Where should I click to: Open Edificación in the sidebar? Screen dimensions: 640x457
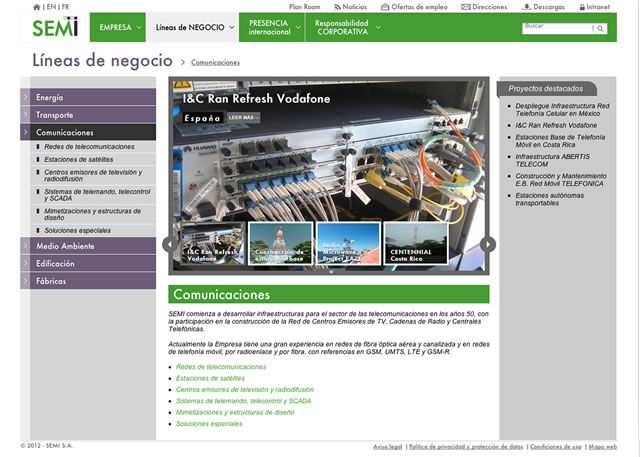[x=88, y=264]
